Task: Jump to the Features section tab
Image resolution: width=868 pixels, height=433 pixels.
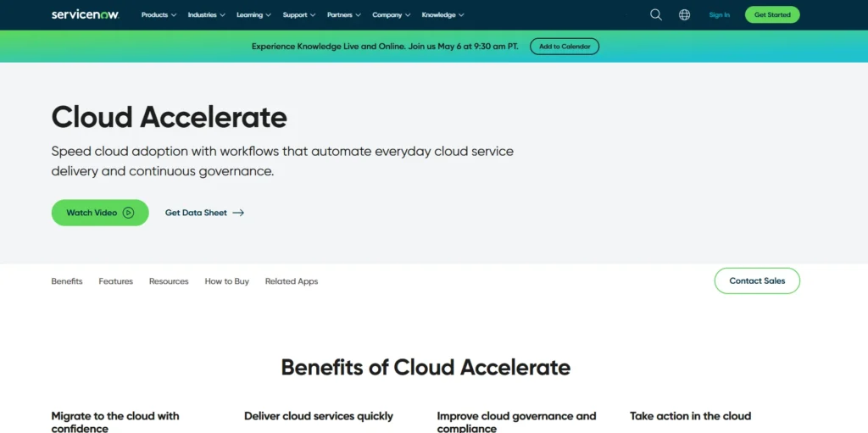Action: click(x=115, y=281)
